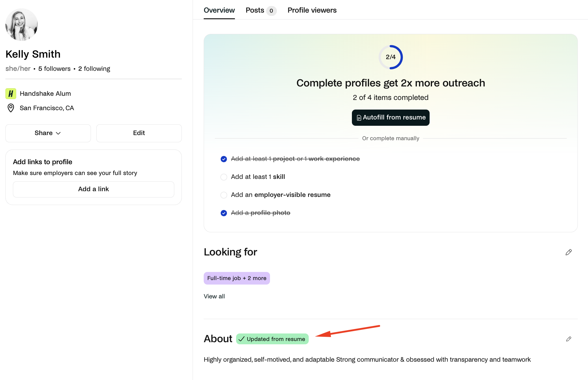Click the Posts count badge

tap(271, 11)
